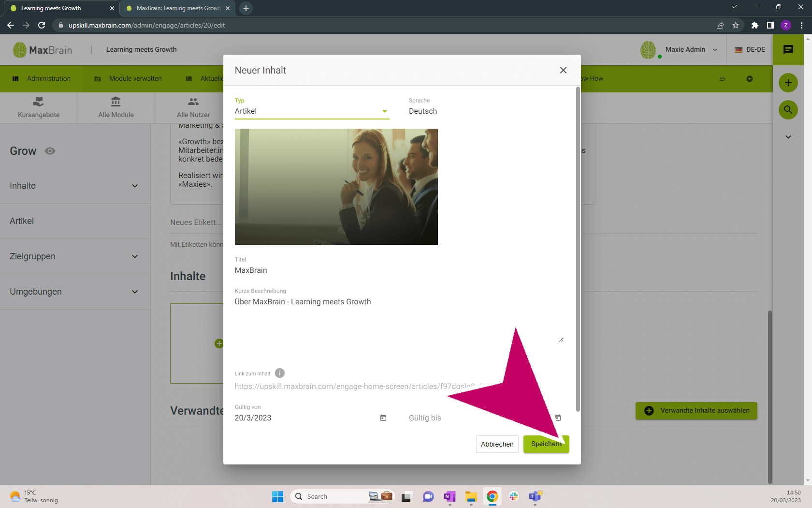Click browser back arrow
The width and height of the screenshot is (812, 508).
click(11, 25)
